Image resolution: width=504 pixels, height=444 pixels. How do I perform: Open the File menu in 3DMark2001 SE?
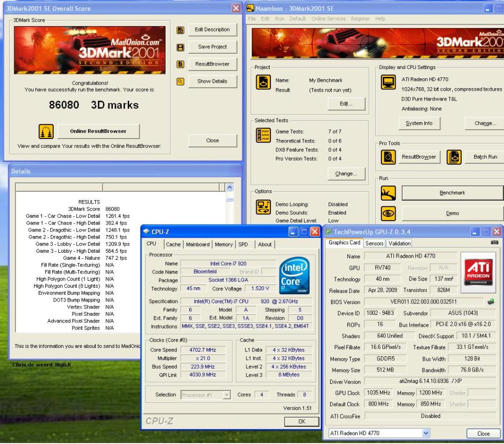click(x=252, y=19)
